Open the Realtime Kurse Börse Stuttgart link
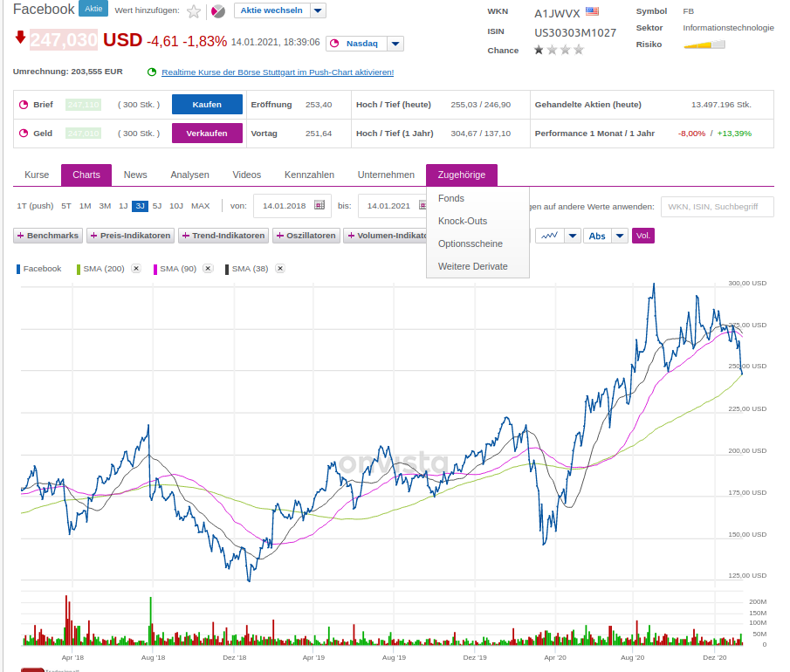This screenshot has width=790, height=672. pyautogui.click(x=278, y=72)
